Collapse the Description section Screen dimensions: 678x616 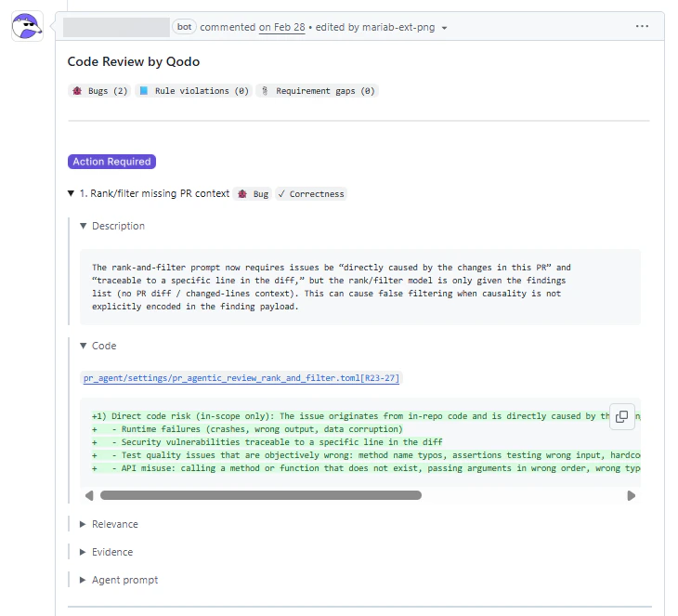click(x=83, y=226)
